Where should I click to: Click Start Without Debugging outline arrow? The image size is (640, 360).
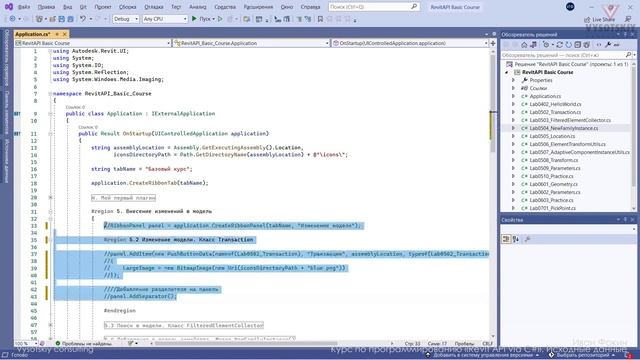coord(220,19)
